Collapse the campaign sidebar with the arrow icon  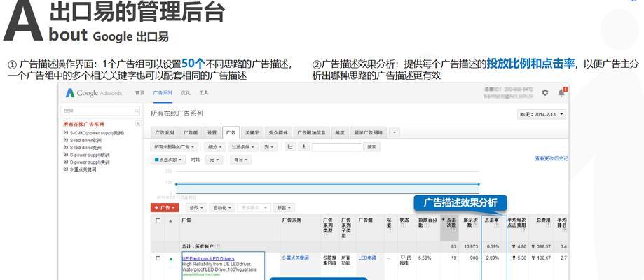pos(138,123)
